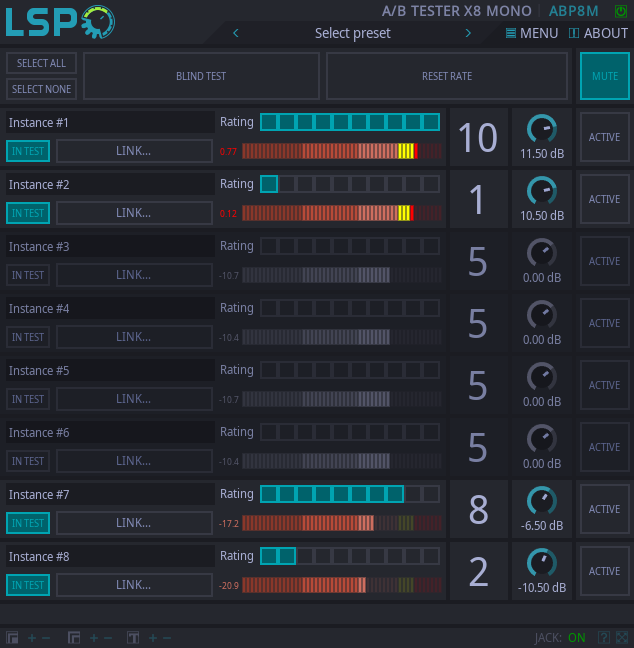This screenshot has width=634, height=648.
Task: Click the fullscreen icon in the status bar
Action: [x=622, y=637]
